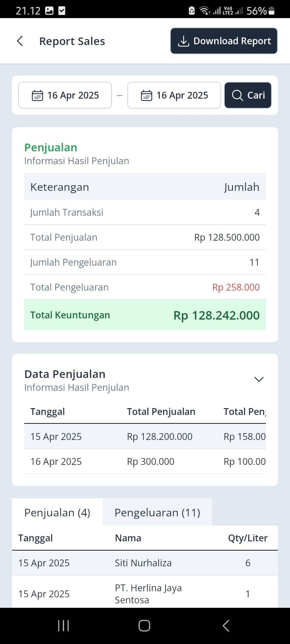Open Android recent apps navigation icon
Viewport: 290px width, 644px height.
tap(64, 625)
